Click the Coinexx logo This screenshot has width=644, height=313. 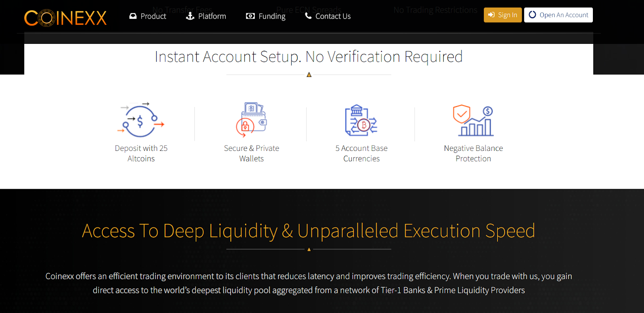click(65, 18)
